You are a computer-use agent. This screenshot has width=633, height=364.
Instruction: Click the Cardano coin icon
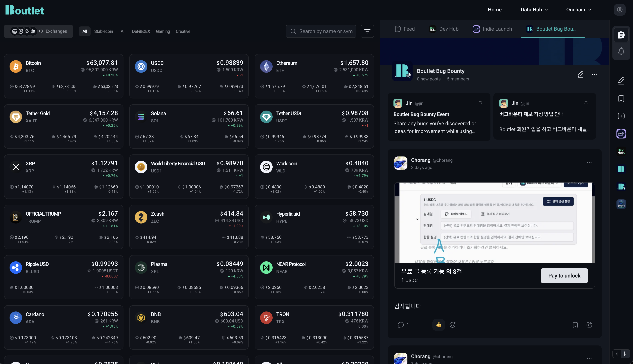16,318
